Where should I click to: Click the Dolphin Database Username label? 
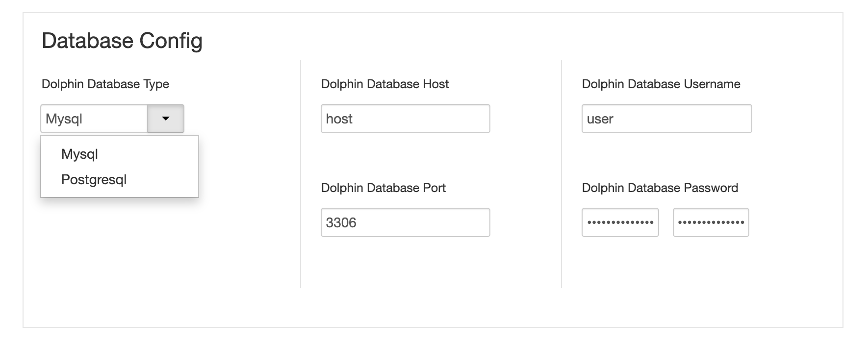661,84
